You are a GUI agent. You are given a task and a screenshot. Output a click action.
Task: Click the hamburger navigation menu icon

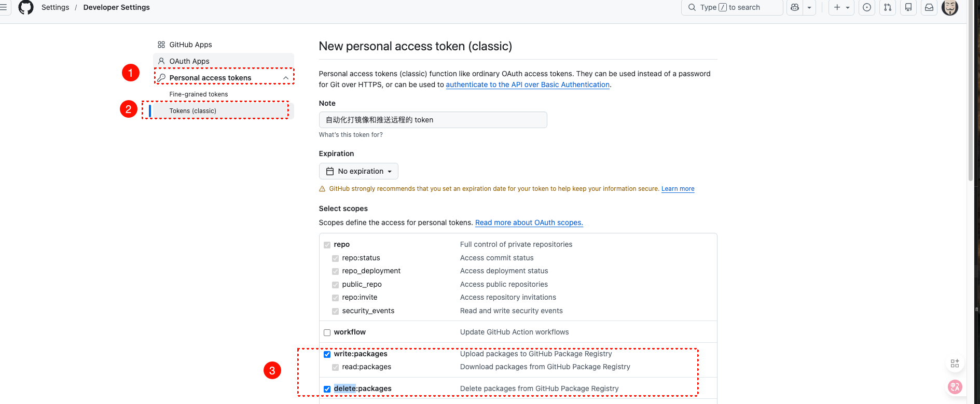3,7
